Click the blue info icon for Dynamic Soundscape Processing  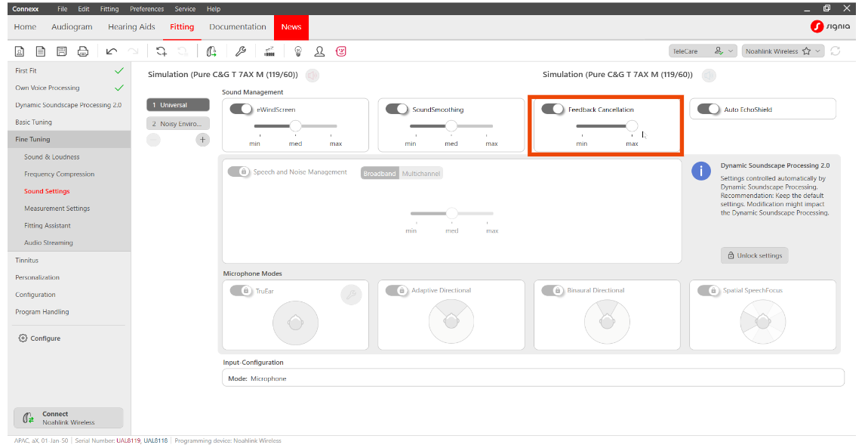(x=701, y=172)
